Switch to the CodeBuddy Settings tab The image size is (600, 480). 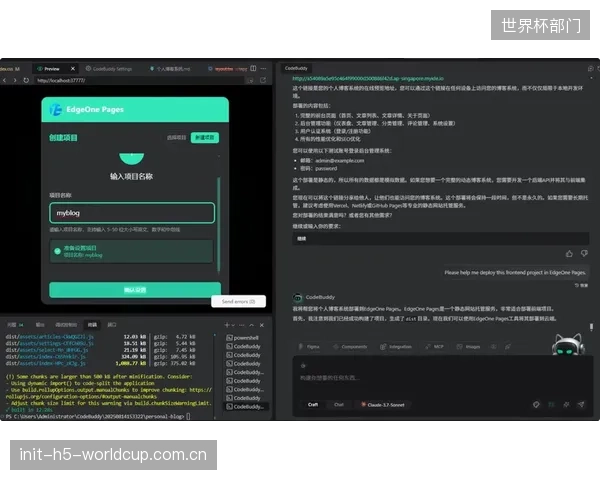point(109,69)
